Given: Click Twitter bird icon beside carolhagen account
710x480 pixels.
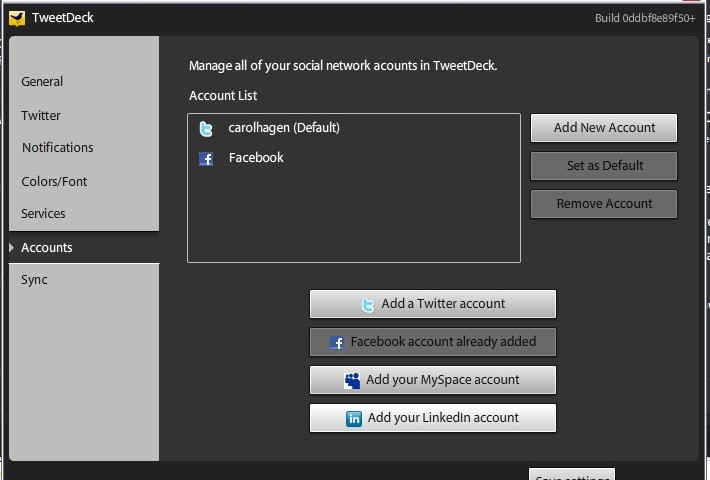Looking at the screenshot, I should (206, 129).
